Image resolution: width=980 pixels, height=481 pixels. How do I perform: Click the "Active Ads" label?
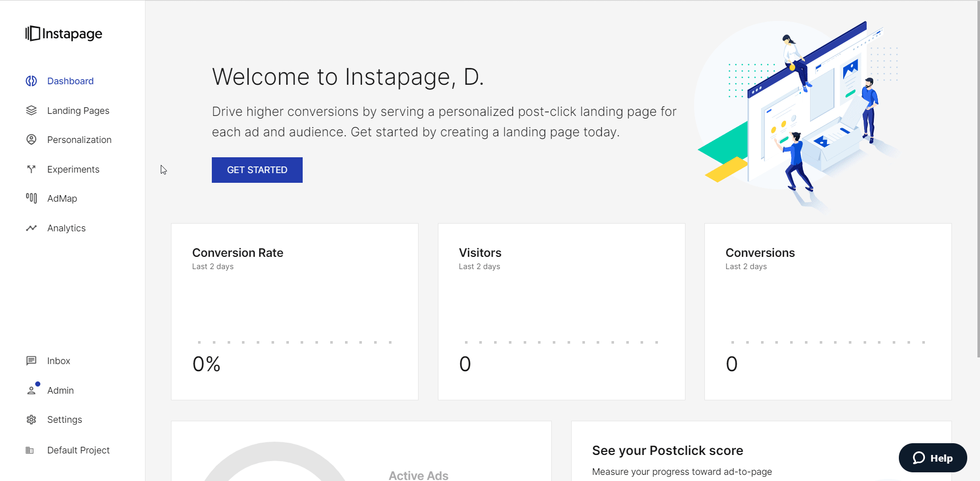[419, 475]
